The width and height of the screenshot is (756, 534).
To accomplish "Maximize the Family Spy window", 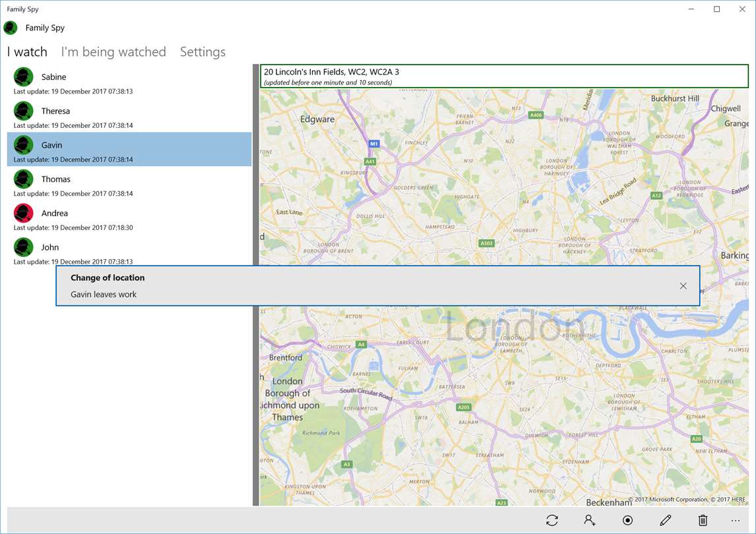I will point(717,9).
